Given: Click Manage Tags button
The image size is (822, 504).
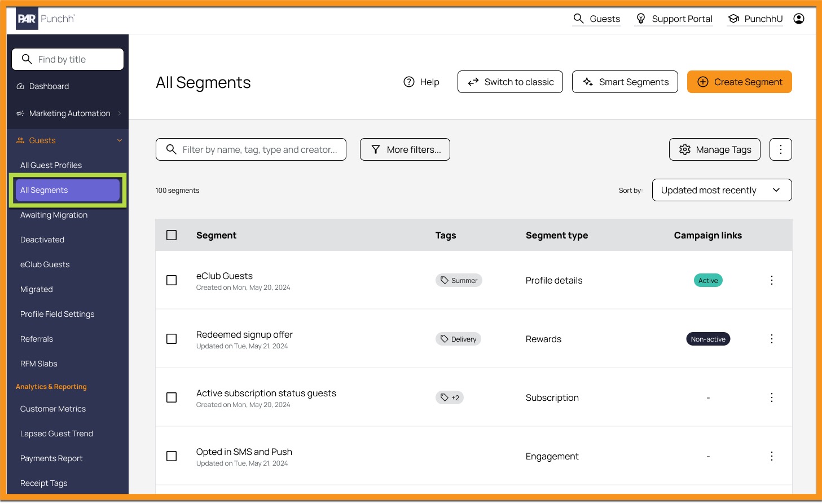Looking at the screenshot, I should tap(715, 149).
